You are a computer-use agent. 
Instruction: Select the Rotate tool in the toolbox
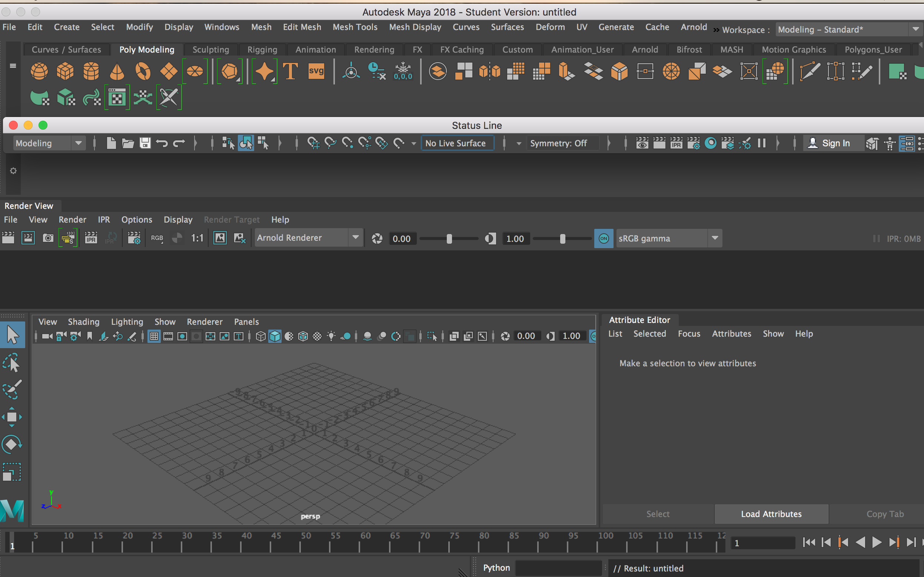coord(12,444)
